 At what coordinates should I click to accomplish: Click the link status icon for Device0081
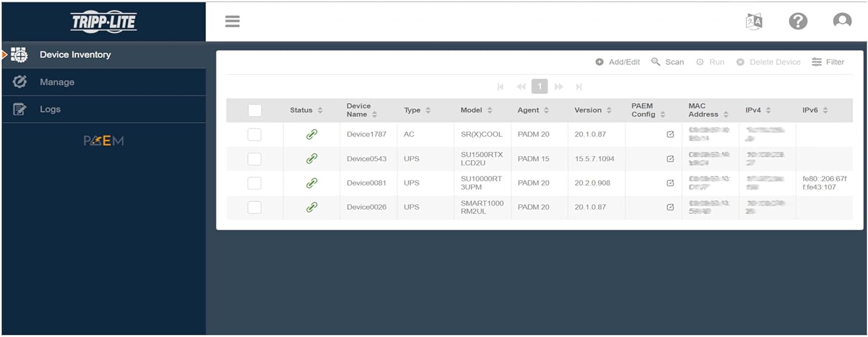pyautogui.click(x=312, y=183)
